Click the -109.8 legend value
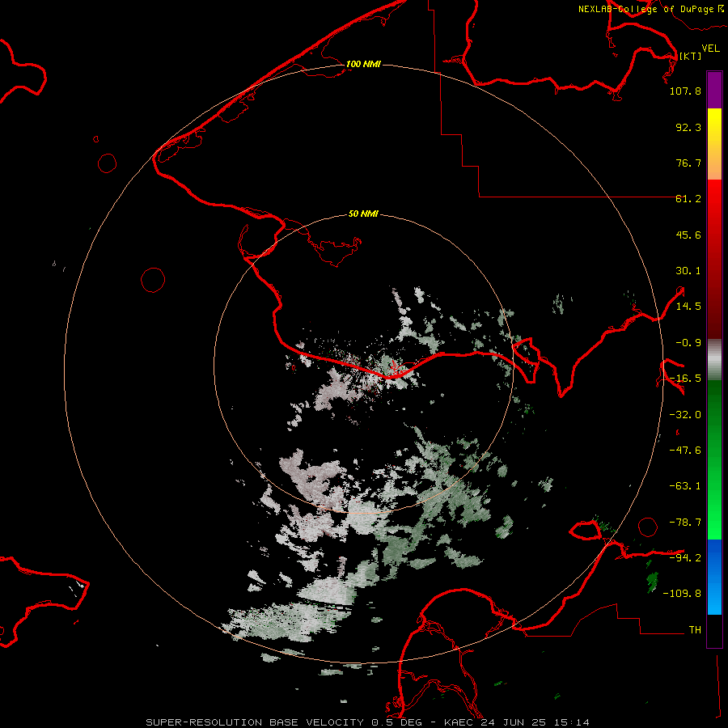 pos(682,594)
